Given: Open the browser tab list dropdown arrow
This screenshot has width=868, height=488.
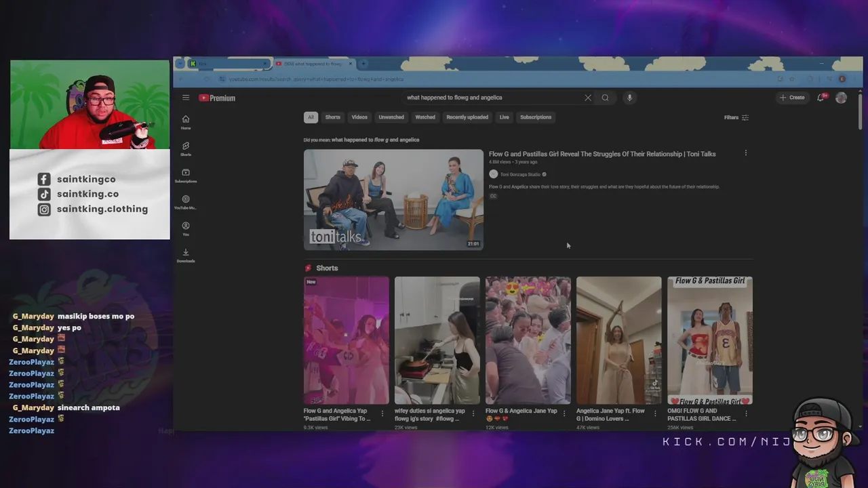Looking at the screenshot, I should click(179, 64).
